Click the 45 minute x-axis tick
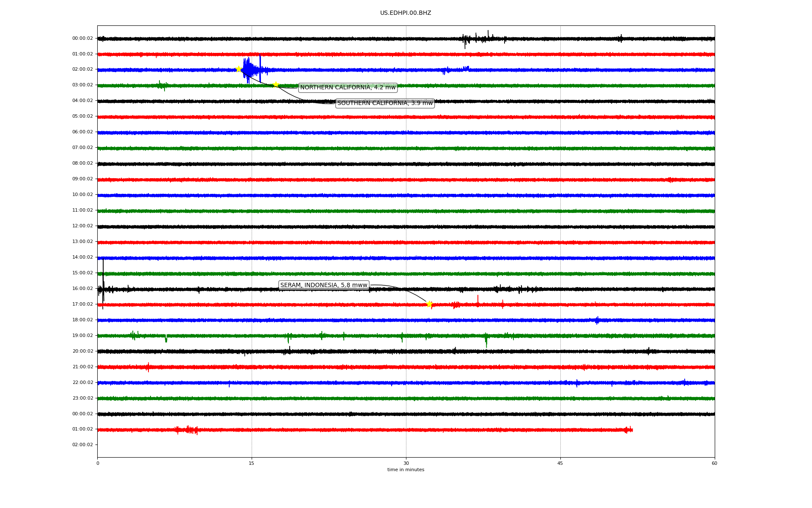The image size is (812, 508). click(560, 463)
